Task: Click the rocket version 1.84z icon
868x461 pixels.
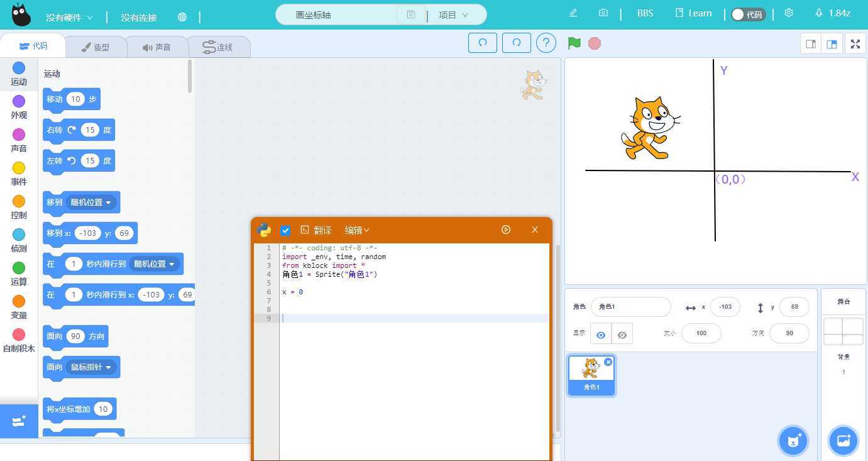Action: point(832,13)
